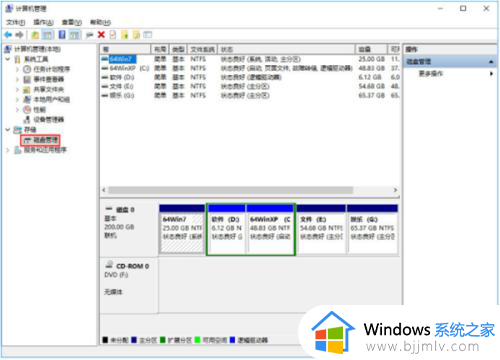Select 磁盘管理 in the tree
Screen dimensions: 500x360
click(x=40, y=140)
